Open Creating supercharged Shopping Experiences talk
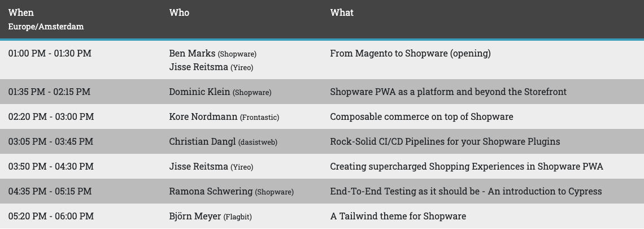The image size is (644, 229). pyautogui.click(x=466, y=167)
